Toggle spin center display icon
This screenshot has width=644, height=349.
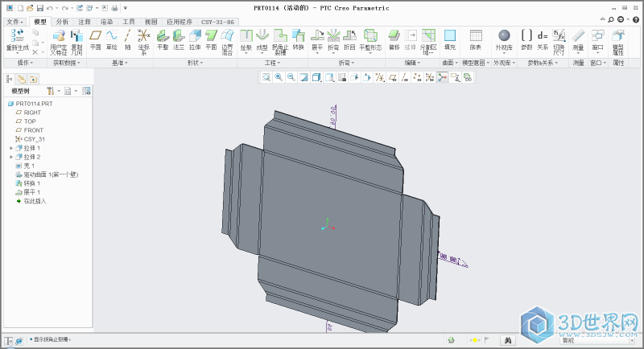tap(442, 77)
